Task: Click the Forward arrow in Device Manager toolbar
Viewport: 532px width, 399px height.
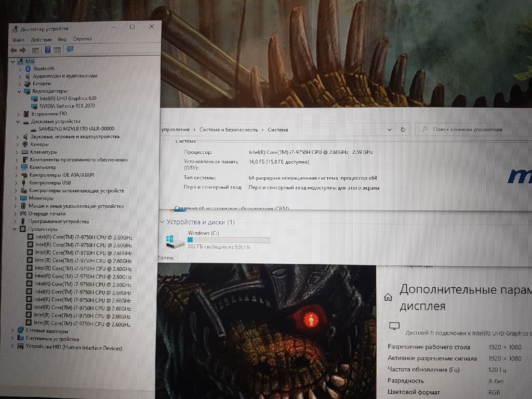Action: (x=23, y=50)
